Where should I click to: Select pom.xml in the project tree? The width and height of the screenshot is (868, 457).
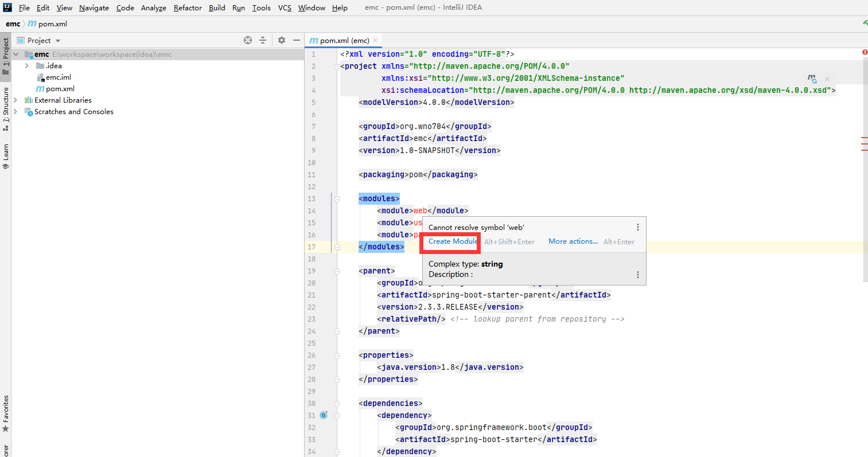point(60,89)
